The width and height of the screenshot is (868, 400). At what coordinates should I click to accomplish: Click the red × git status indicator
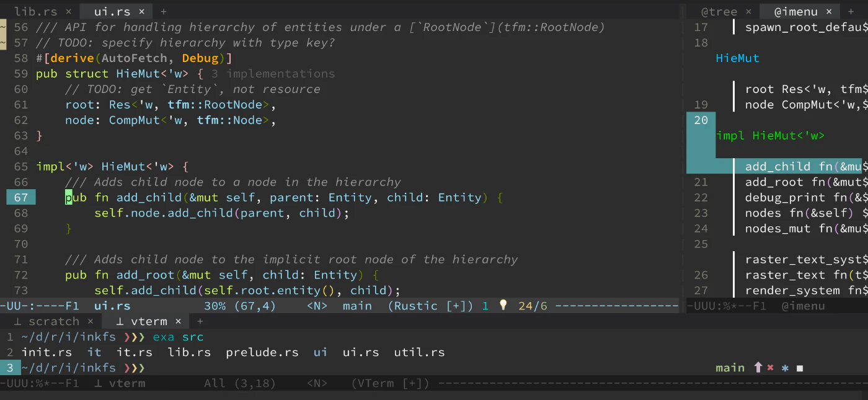click(771, 368)
